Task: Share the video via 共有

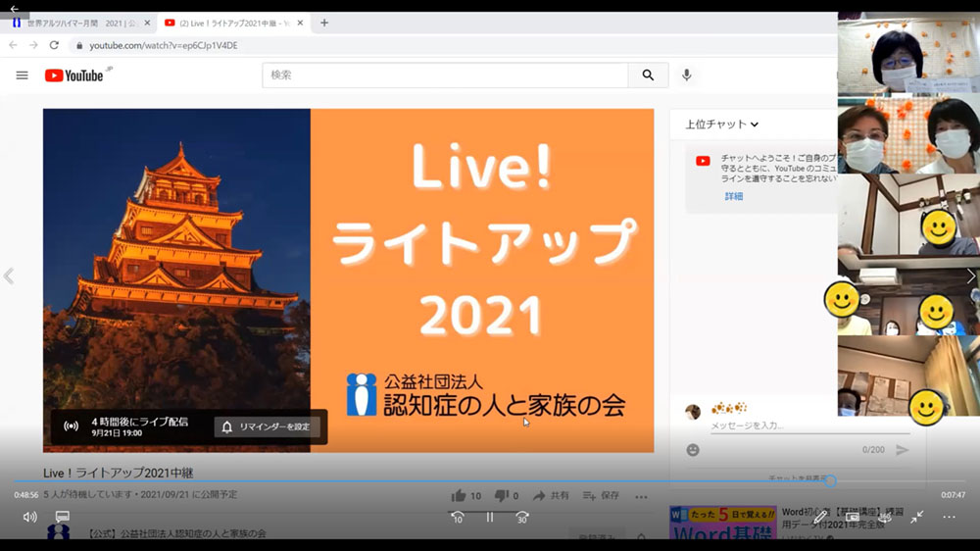Action: click(x=551, y=496)
